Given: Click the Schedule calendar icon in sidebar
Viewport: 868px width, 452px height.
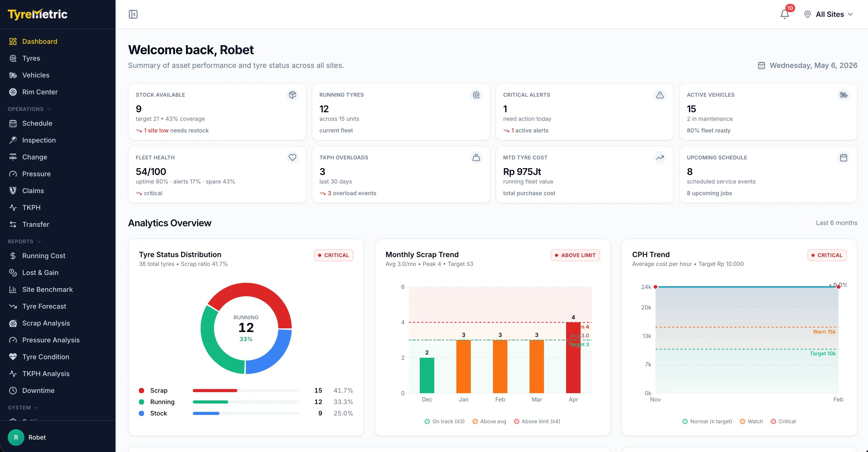Looking at the screenshot, I should (13, 123).
